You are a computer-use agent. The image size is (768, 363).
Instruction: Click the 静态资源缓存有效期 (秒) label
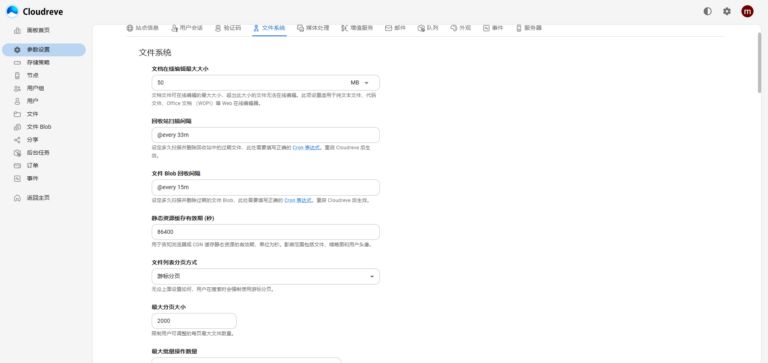pos(183,218)
